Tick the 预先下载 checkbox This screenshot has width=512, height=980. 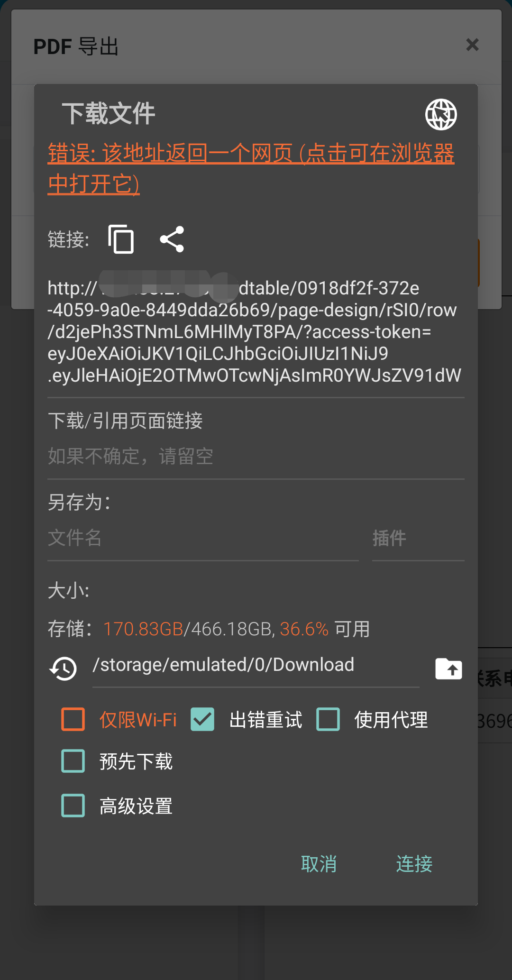[x=73, y=761]
